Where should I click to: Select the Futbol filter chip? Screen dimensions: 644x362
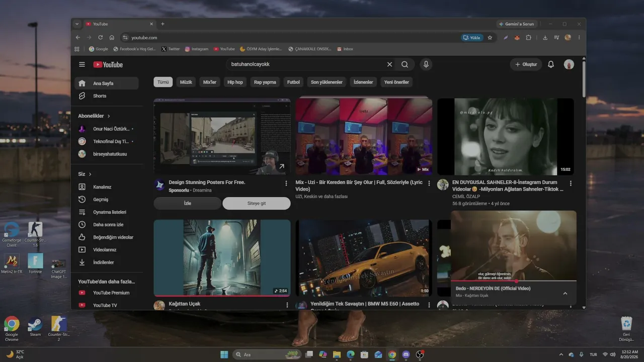293,82
